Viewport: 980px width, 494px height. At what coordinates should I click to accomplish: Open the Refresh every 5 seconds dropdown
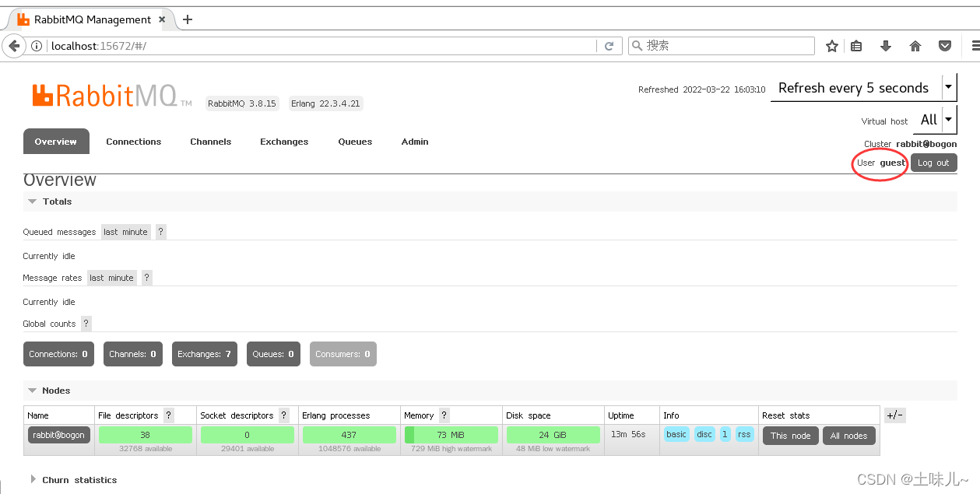[863, 88]
